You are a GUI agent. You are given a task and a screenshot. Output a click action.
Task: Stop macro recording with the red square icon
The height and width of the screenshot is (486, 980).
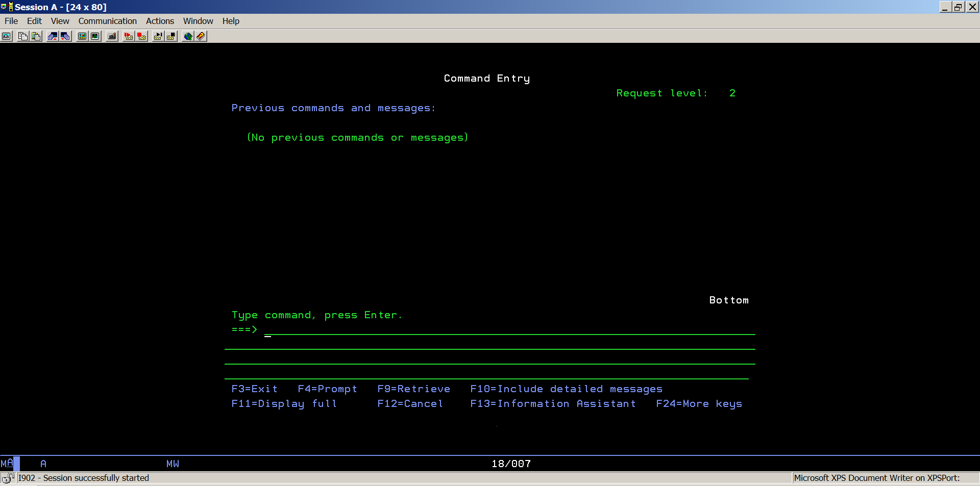[141, 36]
